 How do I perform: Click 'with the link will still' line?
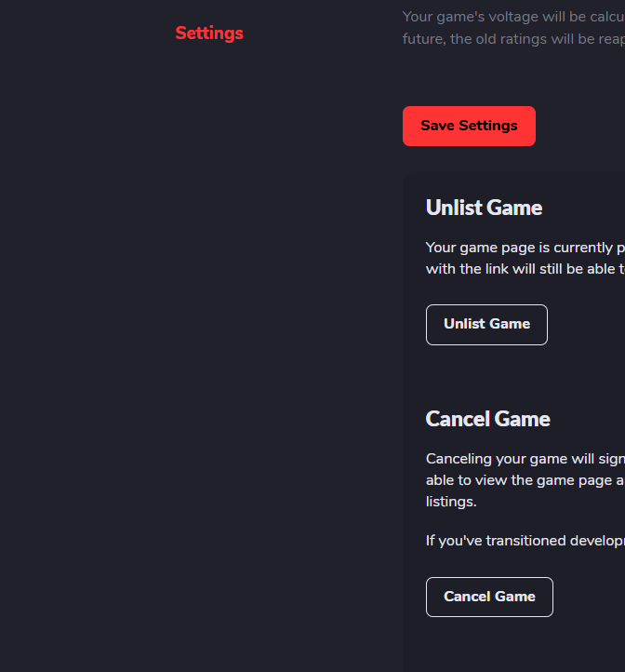coord(525,269)
